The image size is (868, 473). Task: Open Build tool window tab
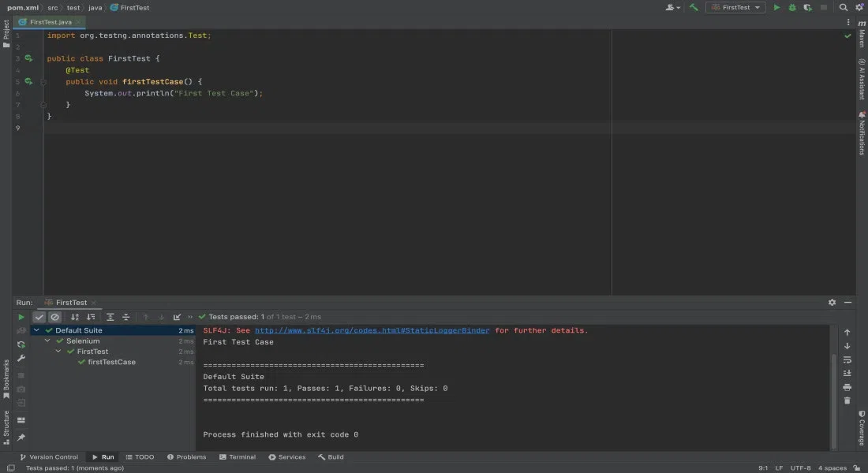click(331, 457)
